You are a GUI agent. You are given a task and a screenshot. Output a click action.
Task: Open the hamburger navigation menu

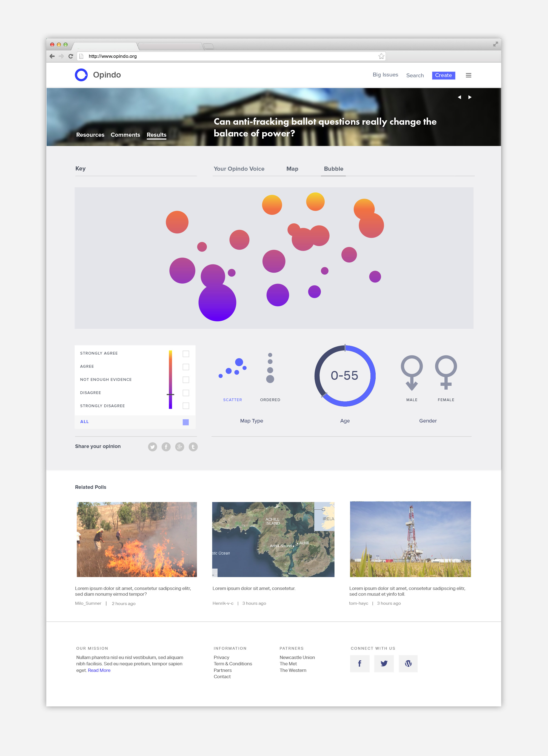pos(469,75)
